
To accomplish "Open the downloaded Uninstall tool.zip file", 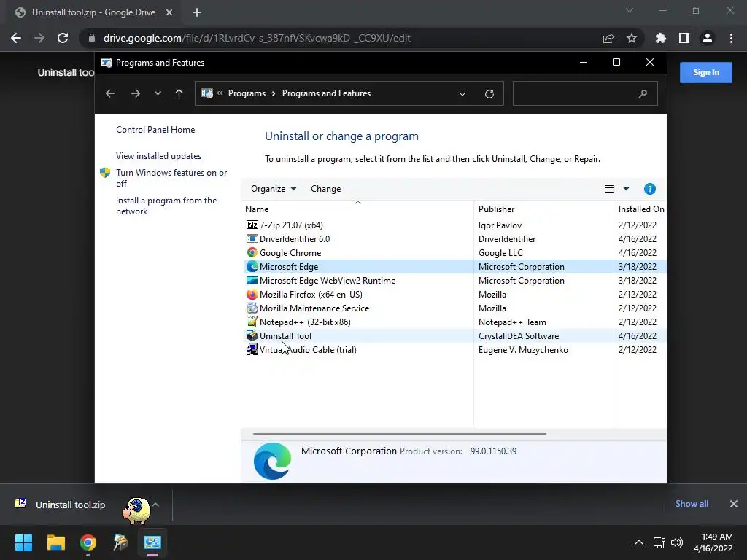I will pos(71,505).
